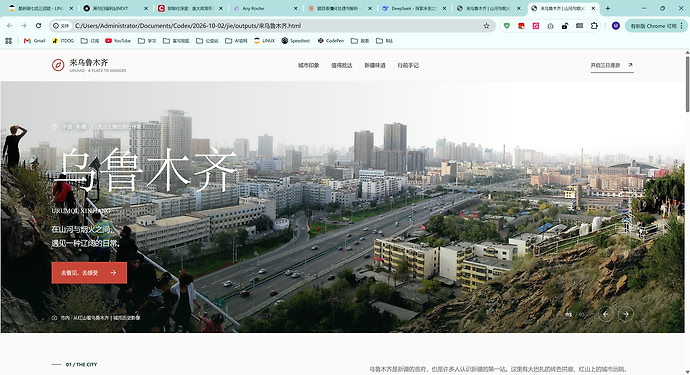Open the Chrome extensions puzzle menu
This screenshot has width=690, height=375.
(x=594, y=26)
